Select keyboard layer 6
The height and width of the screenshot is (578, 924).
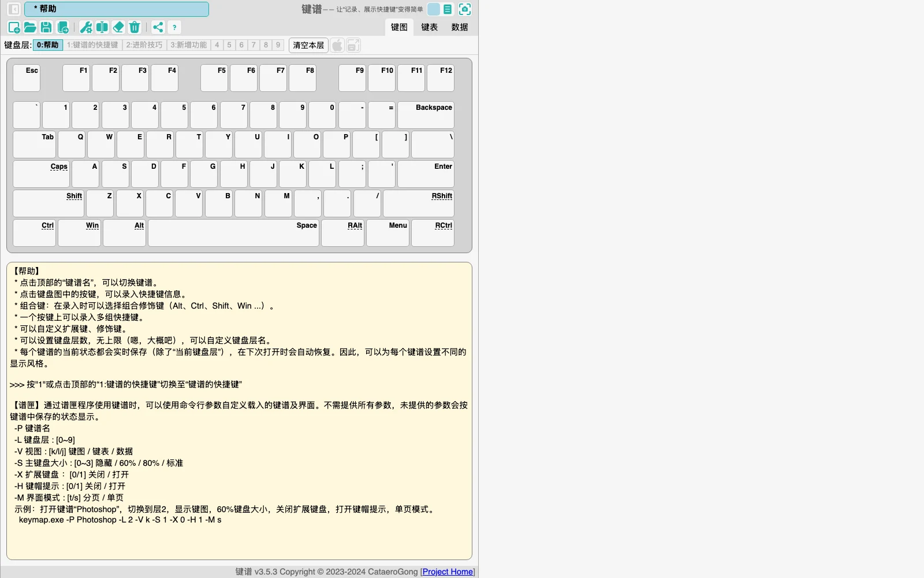[241, 45]
